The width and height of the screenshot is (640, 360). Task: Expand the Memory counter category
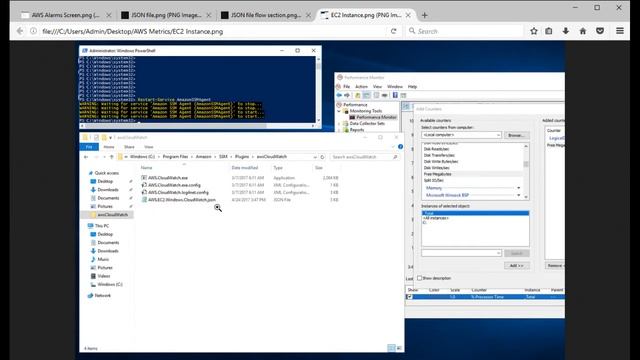[518, 188]
